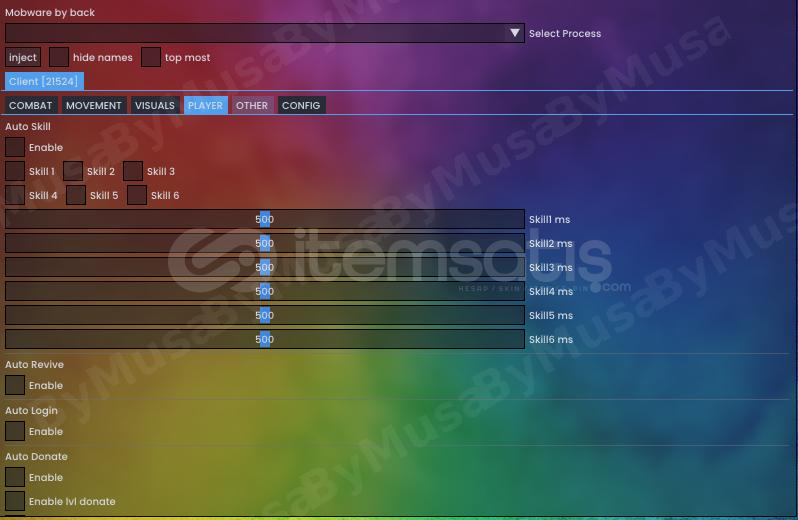Image resolution: width=798 pixels, height=520 pixels.
Task: Click the Skill1 ms label
Action: (550, 219)
